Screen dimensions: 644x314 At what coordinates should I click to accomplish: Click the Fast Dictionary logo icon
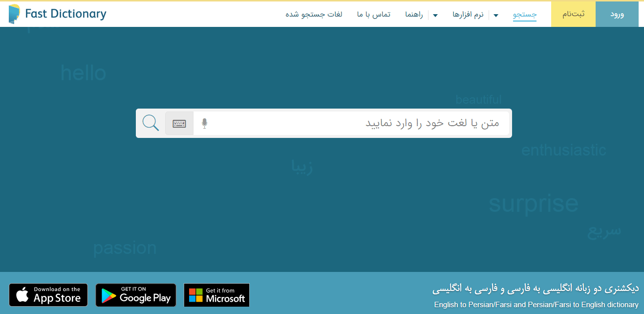[x=14, y=14]
